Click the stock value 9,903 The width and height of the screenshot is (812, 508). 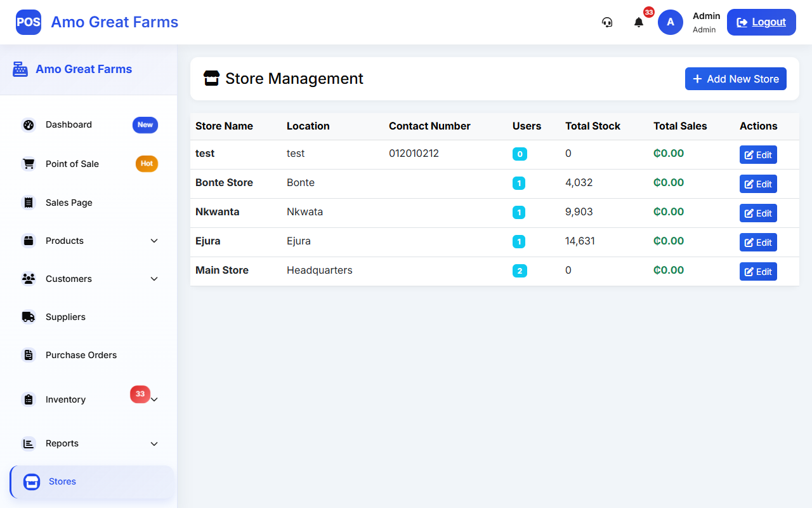tap(579, 212)
